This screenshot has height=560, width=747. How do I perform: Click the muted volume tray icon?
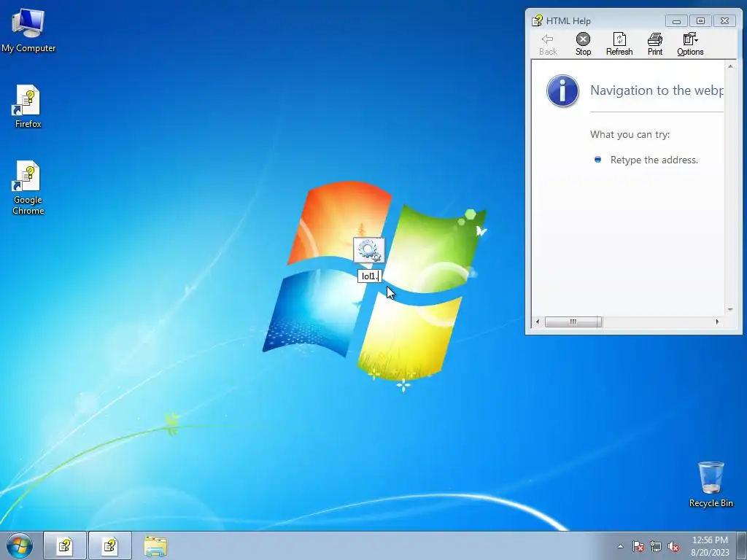(673, 546)
